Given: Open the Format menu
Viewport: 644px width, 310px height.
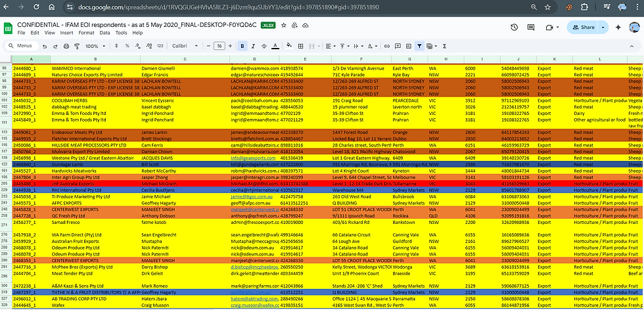Looking at the screenshot, I should [86, 33].
